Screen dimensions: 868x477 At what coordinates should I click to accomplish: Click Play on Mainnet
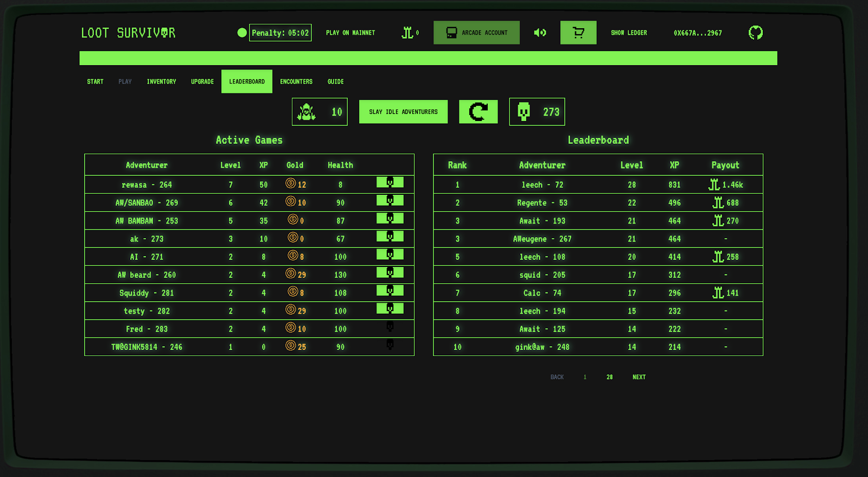coord(350,33)
